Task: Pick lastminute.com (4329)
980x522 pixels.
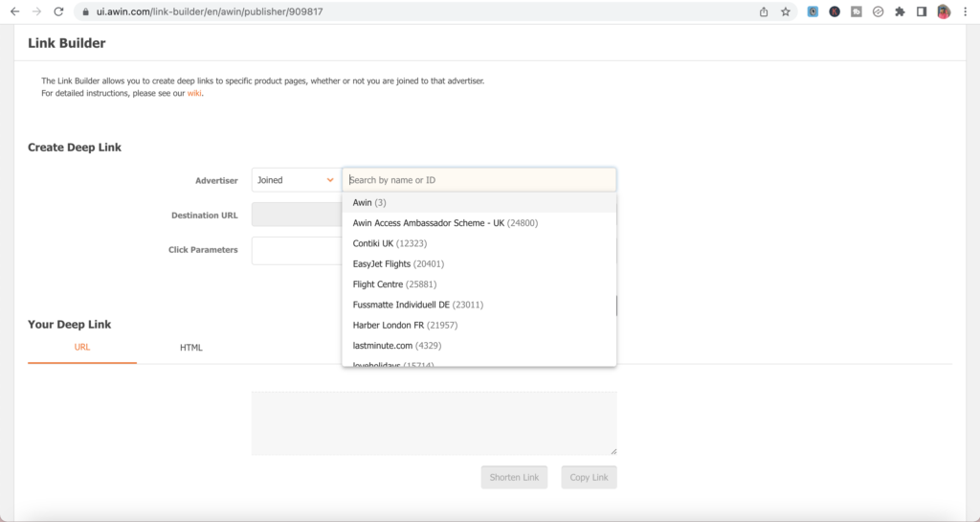Action: [479, 346]
